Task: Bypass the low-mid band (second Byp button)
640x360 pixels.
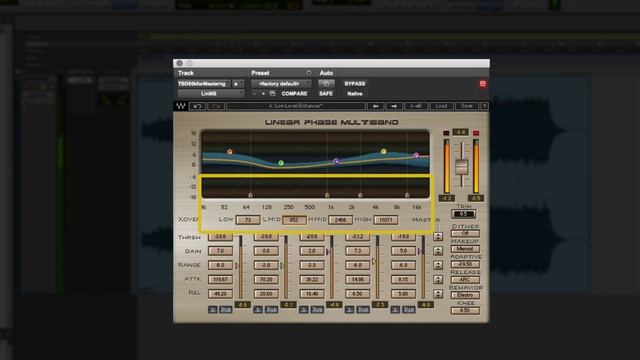Action: click(x=271, y=310)
